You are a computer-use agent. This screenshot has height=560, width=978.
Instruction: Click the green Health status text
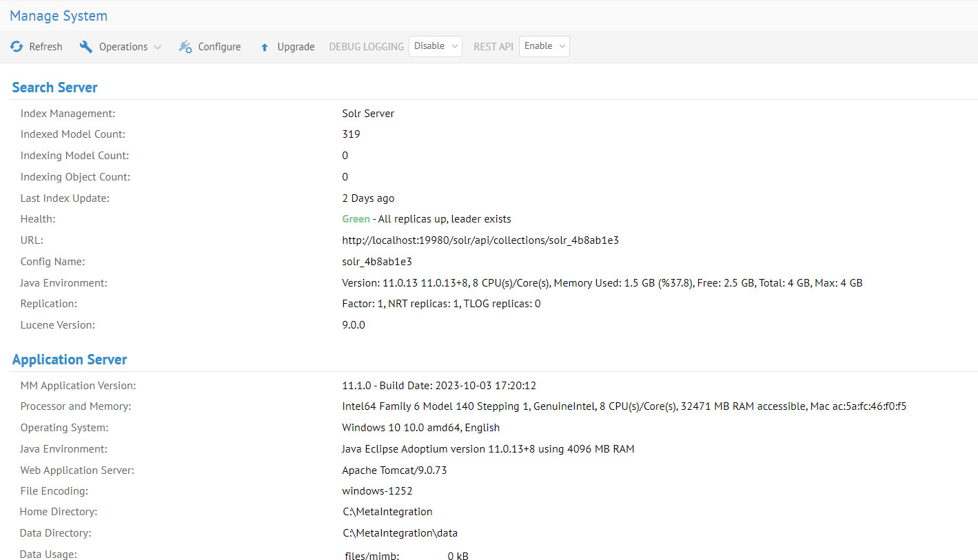(x=356, y=219)
